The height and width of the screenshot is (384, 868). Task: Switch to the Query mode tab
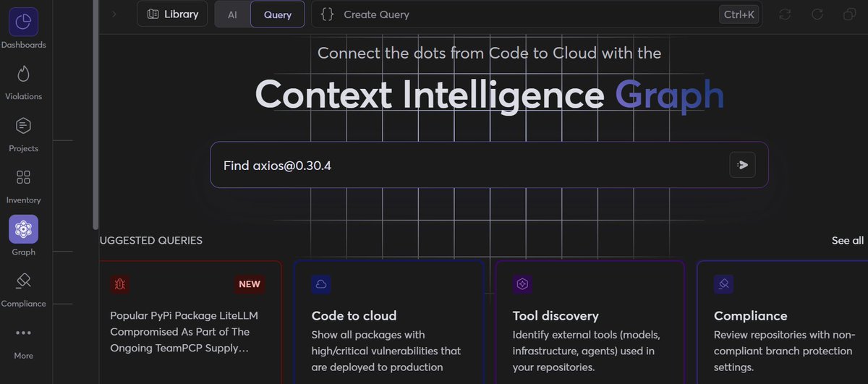coord(278,14)
